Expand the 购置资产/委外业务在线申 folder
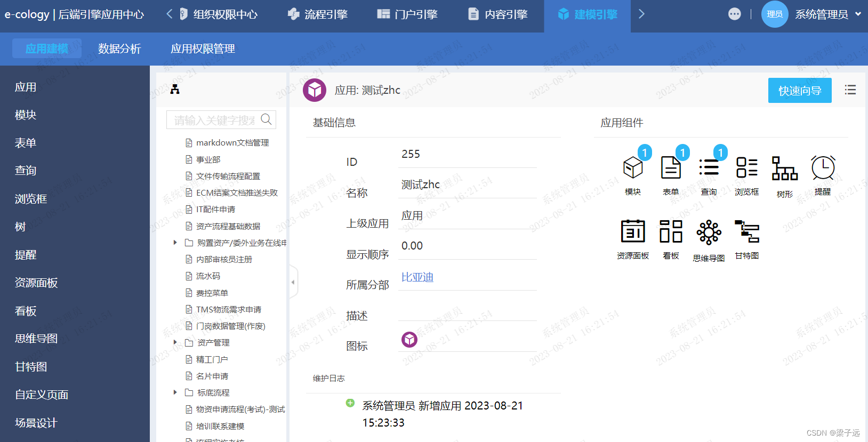The width and height of the screenshot is (868, 442). pos(175,243)
